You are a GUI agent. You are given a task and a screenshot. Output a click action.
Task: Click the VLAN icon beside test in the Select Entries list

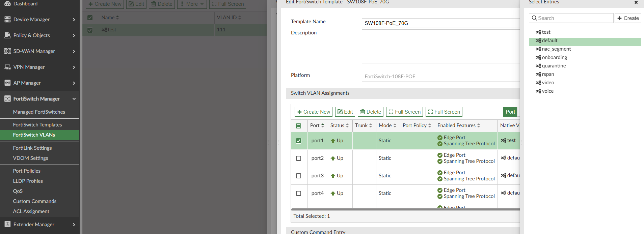(538, 32)
